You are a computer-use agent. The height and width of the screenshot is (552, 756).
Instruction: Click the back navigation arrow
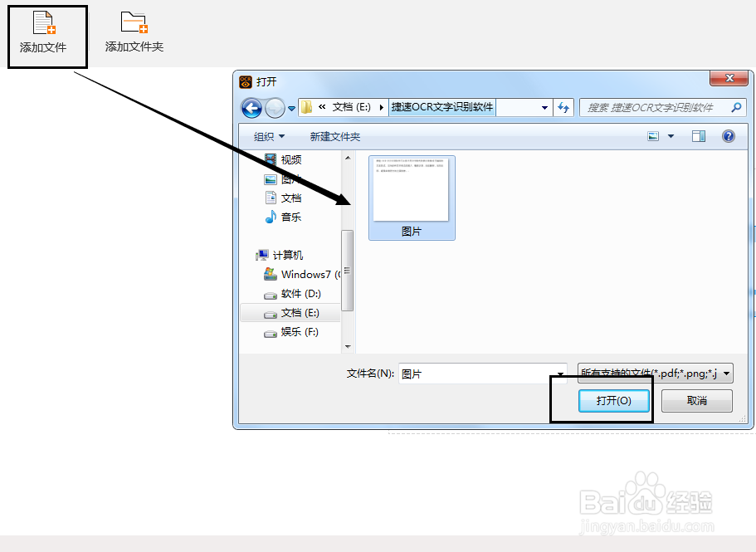[x=251, y=106]
